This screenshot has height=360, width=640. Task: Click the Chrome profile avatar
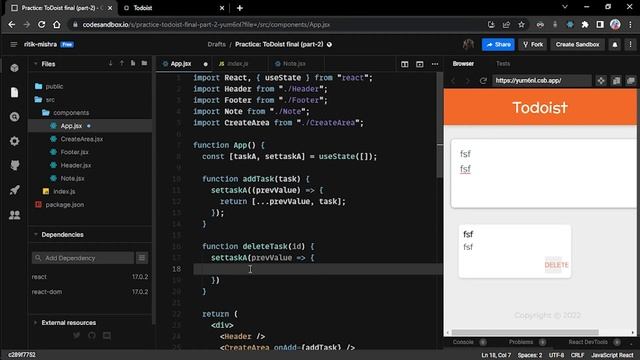coord(615,24)
